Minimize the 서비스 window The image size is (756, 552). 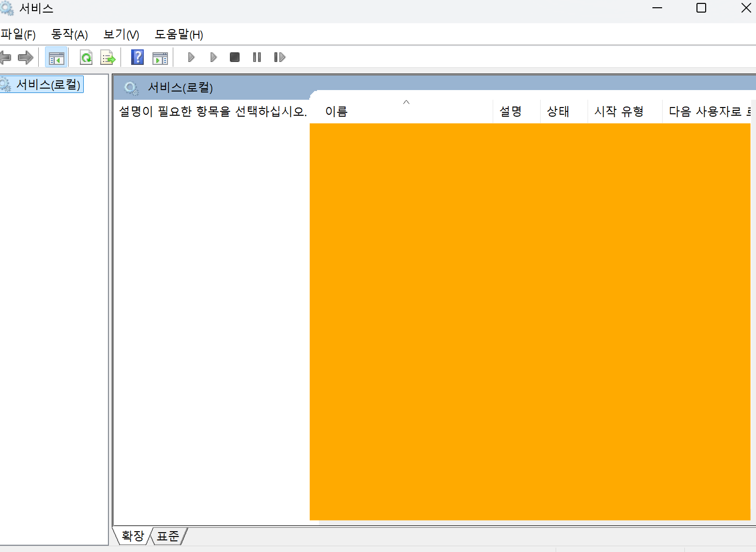pyautogui.click(x=657, y=8)
